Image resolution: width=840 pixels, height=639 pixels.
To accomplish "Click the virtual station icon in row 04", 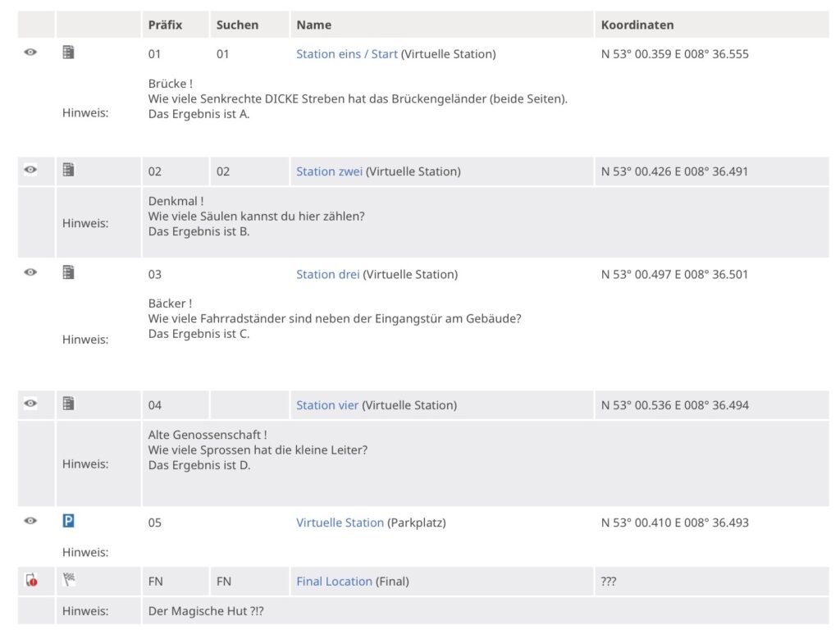I will 69,404.
